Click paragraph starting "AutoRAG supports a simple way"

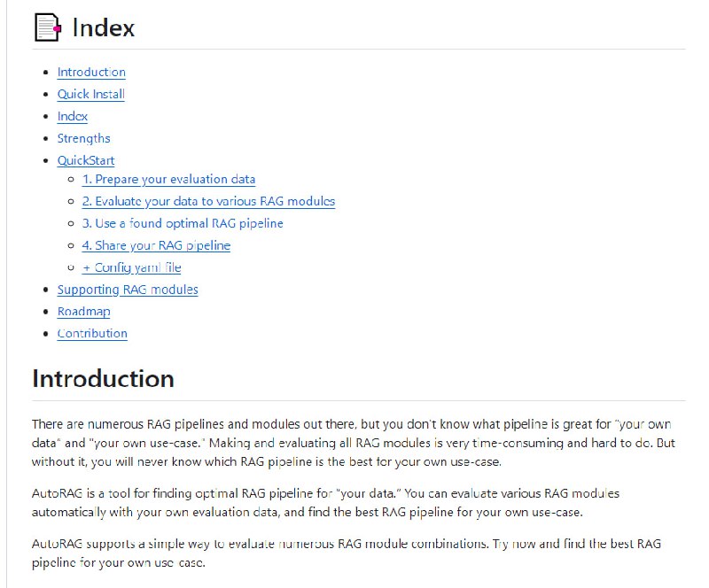[x=346, y=553]
